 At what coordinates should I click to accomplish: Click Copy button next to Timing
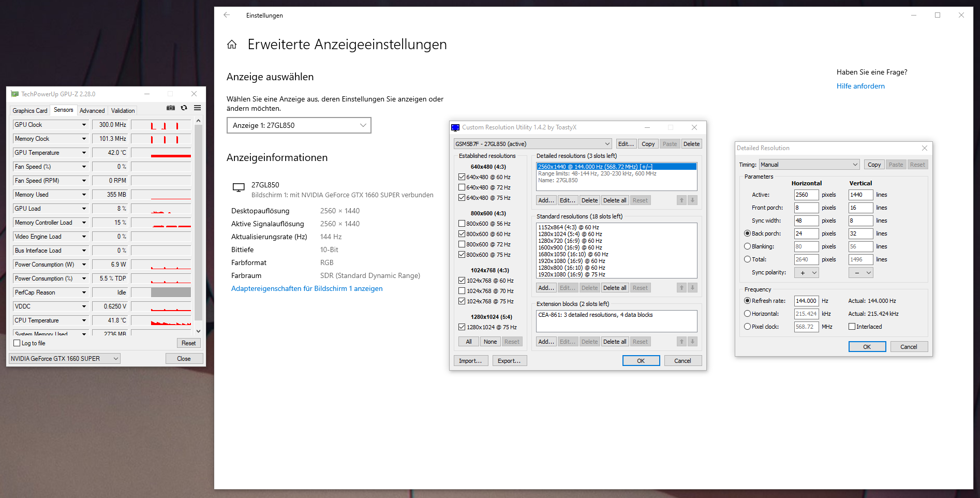click(x=874, y=165)
